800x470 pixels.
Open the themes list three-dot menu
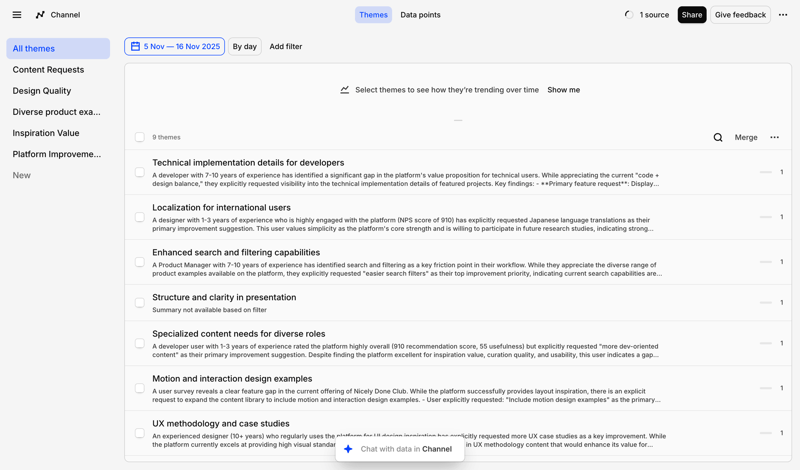[x=774, y=137]
